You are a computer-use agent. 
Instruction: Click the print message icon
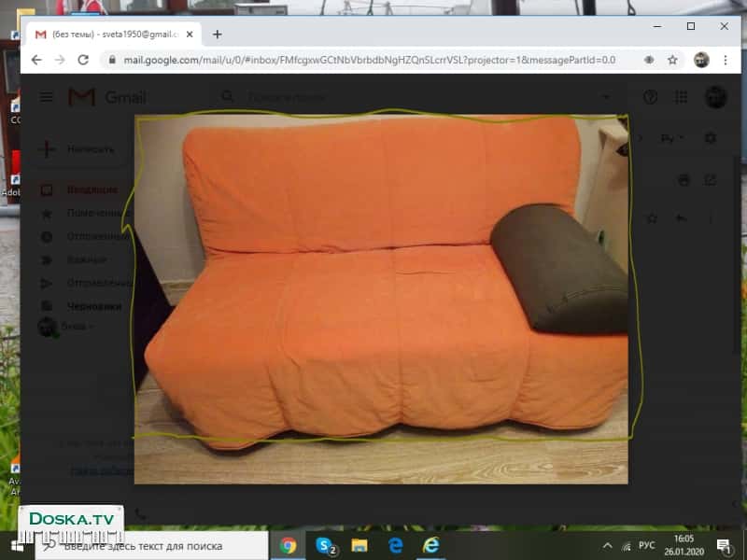pyautogui.click(x=684, y=179)
